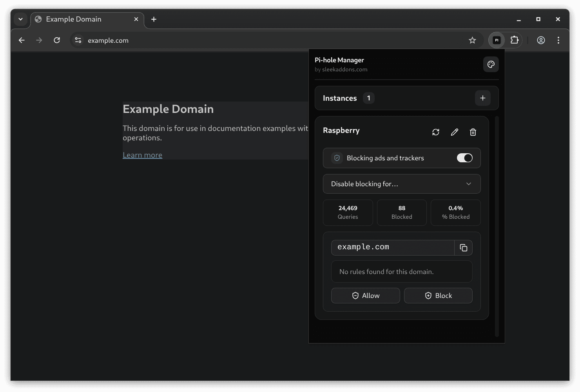Image resolution: width=580 pixels, height=392 pixels.
Task: Open the theme palette picker
Action: tap(491, 64)
